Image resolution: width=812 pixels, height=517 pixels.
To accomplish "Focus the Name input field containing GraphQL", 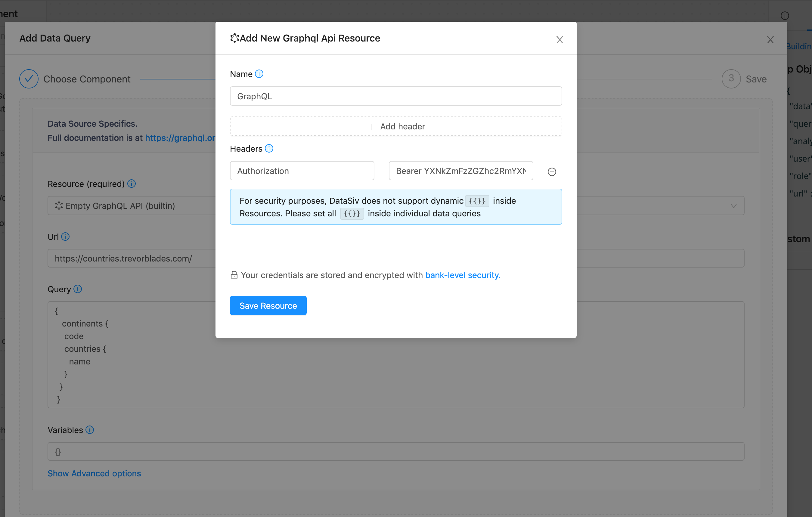I will [396, 96].
